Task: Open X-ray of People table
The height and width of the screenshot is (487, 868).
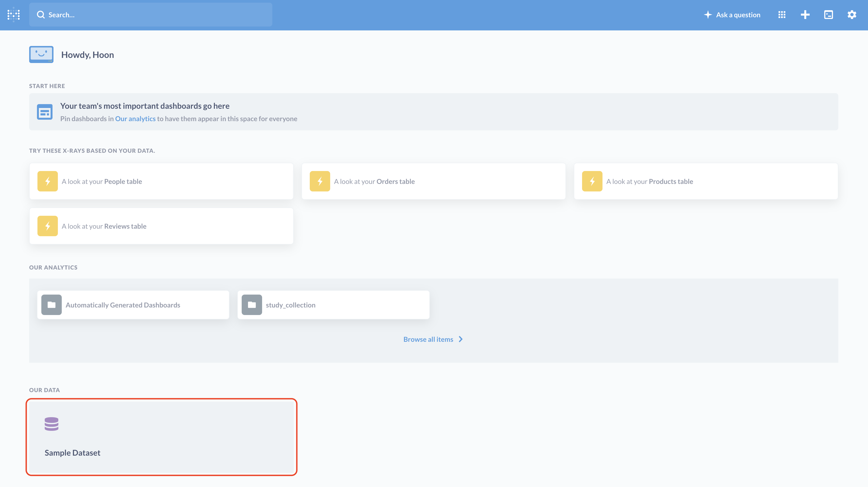Action: [x=161, y=181]
